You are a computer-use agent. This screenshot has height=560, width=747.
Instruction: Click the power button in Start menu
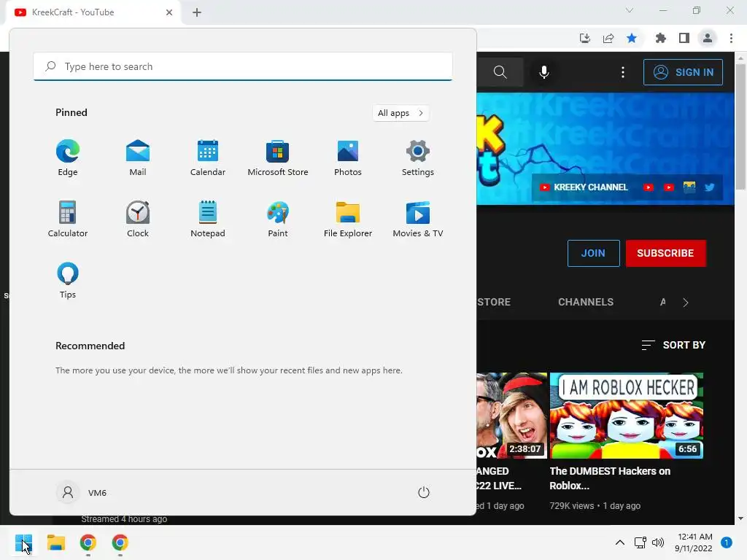point(424,492)
